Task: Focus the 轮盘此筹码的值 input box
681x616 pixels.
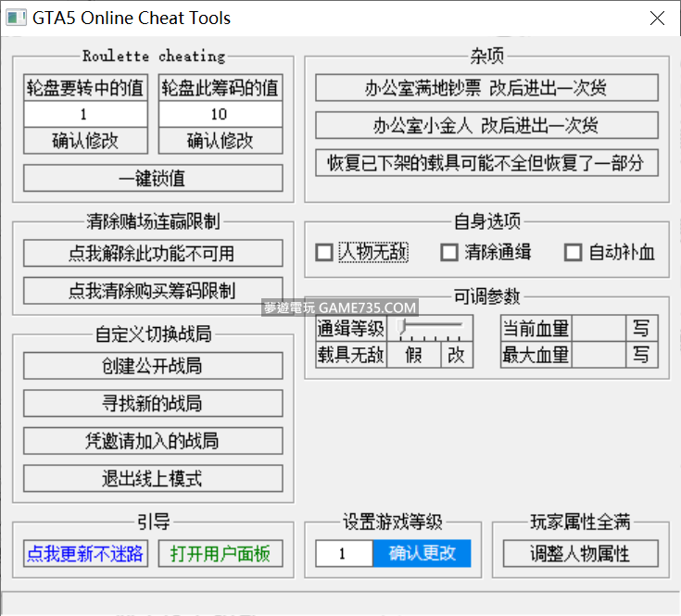Action: click(x=220, y=115)
